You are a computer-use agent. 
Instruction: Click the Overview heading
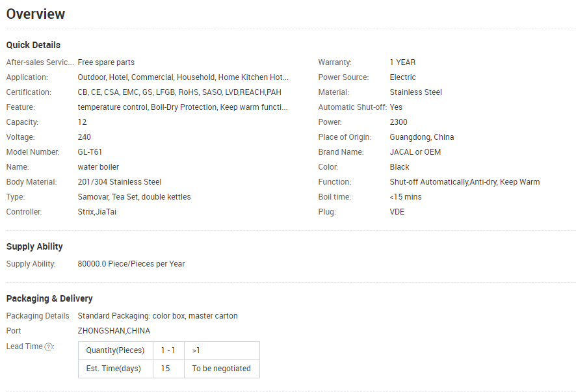36,14
